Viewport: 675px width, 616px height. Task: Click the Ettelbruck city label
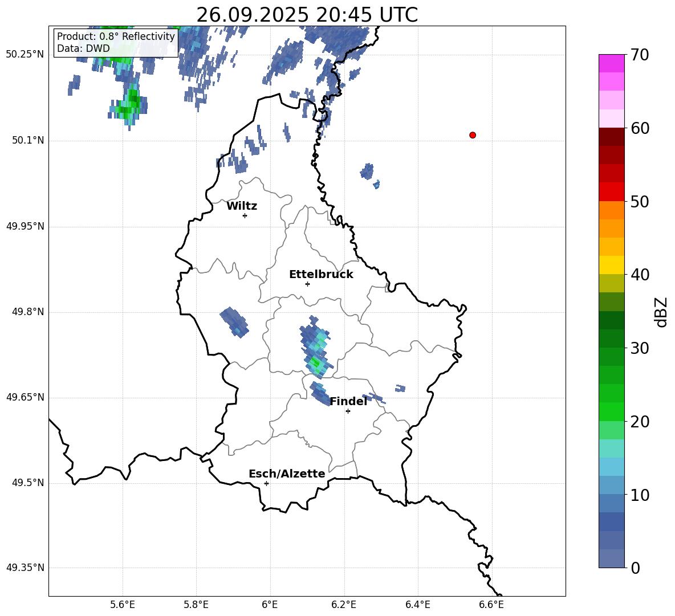(321, 275)
